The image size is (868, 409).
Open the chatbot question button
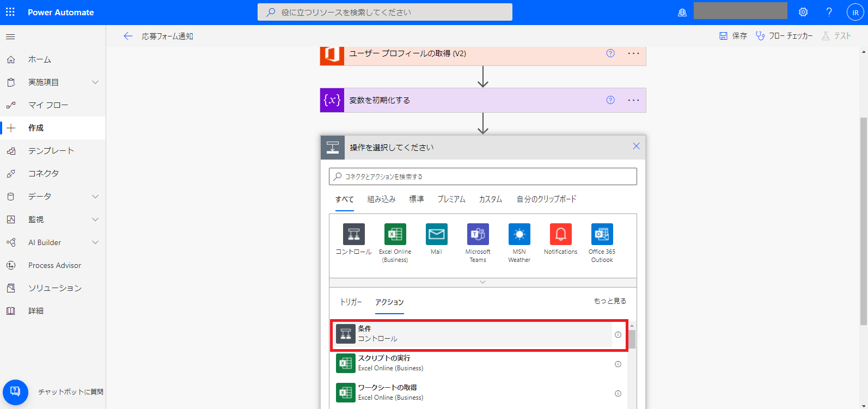click(15, 392)
